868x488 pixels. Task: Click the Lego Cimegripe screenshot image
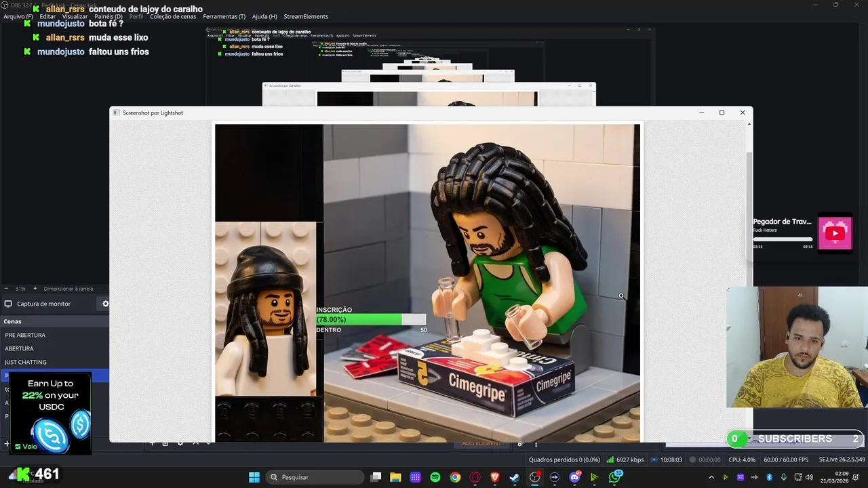[427, 283]
